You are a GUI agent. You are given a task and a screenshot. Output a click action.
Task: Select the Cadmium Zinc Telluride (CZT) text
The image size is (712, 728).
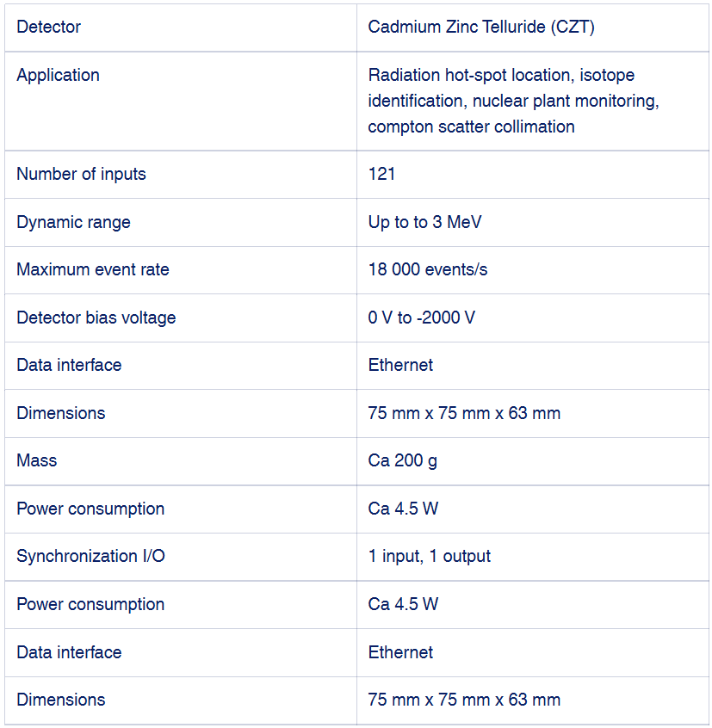coord(480,27)
